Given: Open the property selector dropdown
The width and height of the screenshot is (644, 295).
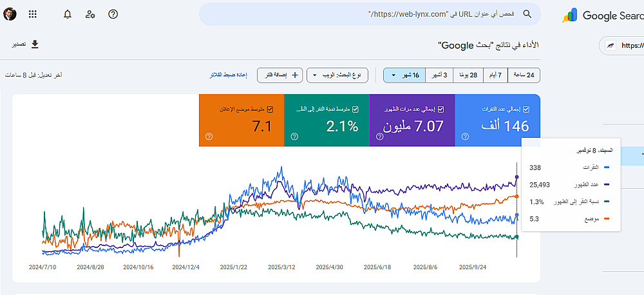Looking at the screenshot, I should coord(620,46).
